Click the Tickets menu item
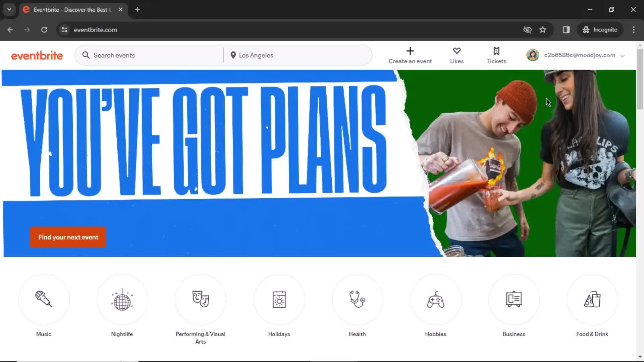This screenshot has height=362, width=644. click(x=496, y=55)
